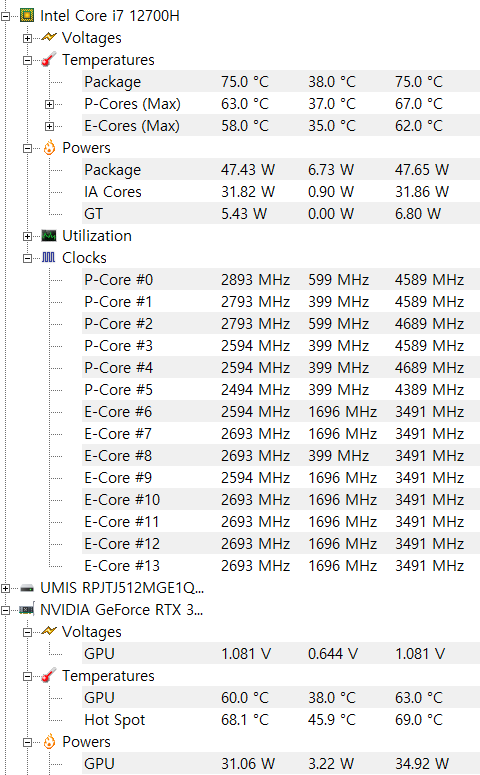Click the 38.0 °C minimum of CPU Package
The image size is (480, 775).
tap(332, 82)
